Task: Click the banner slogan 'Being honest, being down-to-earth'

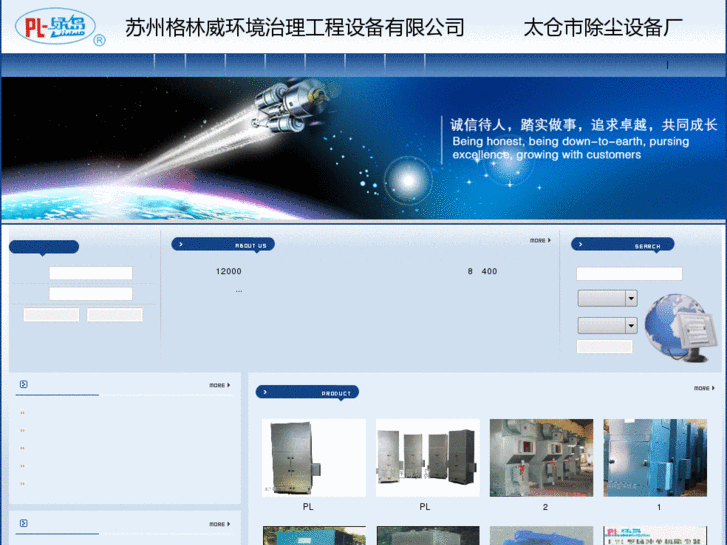Action: [571, 148]
